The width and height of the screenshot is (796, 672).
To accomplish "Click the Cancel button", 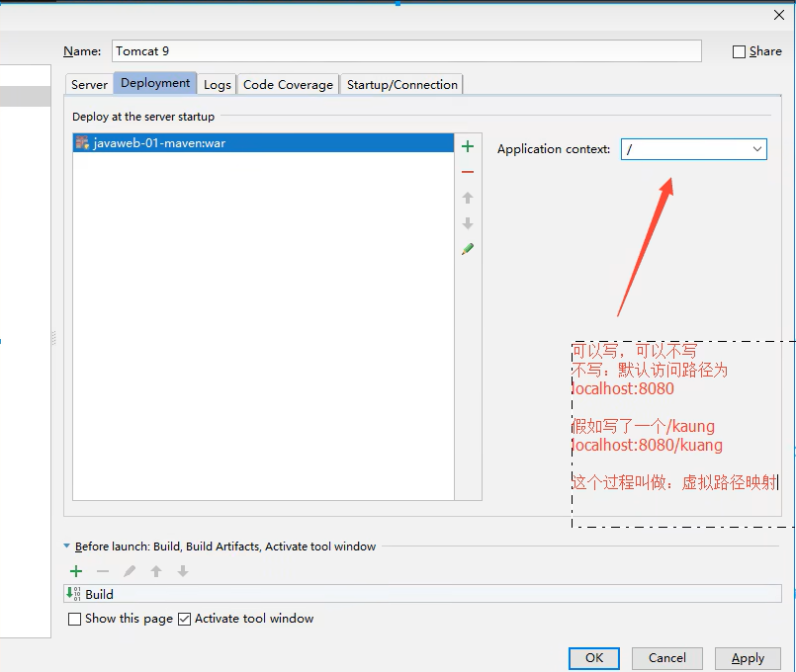I will point(667,658).
